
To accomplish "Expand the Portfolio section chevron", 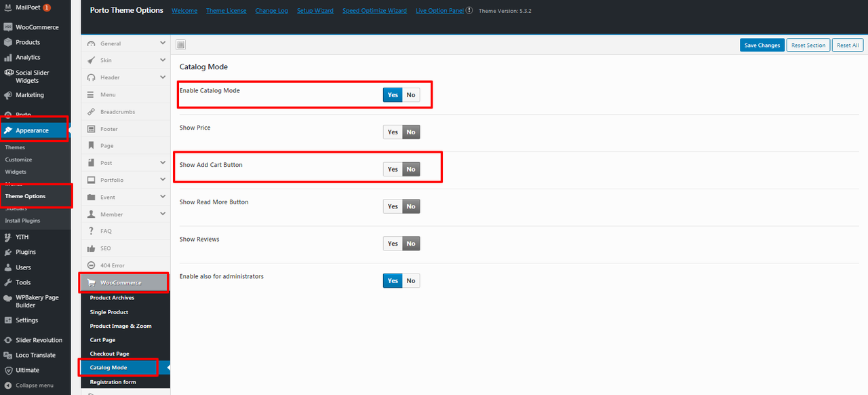I will tap(163, 179).
